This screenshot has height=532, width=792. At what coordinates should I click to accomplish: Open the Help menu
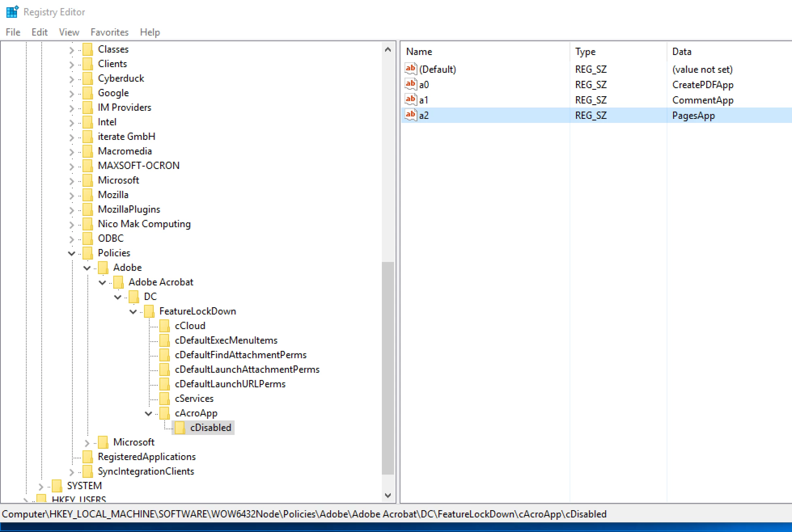150,32
